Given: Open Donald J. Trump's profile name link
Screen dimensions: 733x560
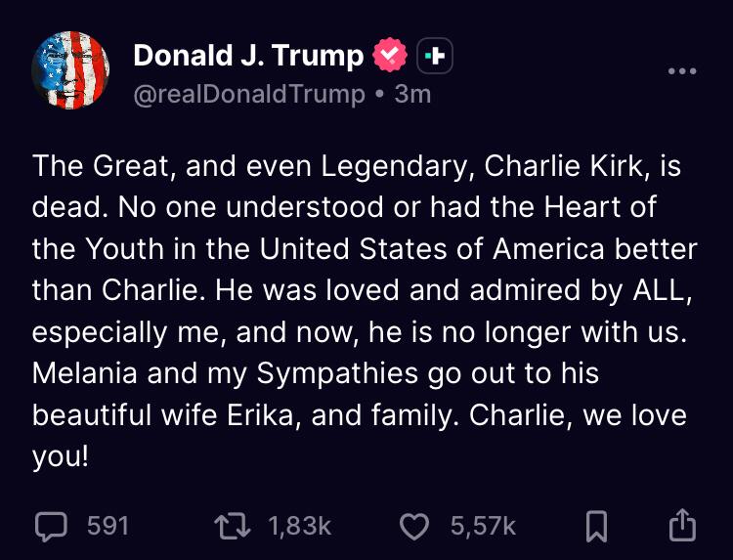Looking at the screenshot, I should pyautogui.click(x=247, y=56).
